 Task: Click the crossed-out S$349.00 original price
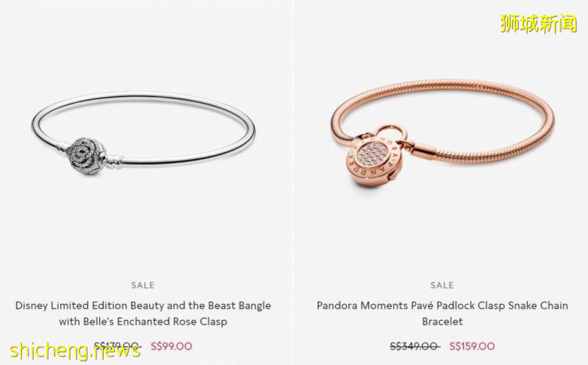coord(415,346)
